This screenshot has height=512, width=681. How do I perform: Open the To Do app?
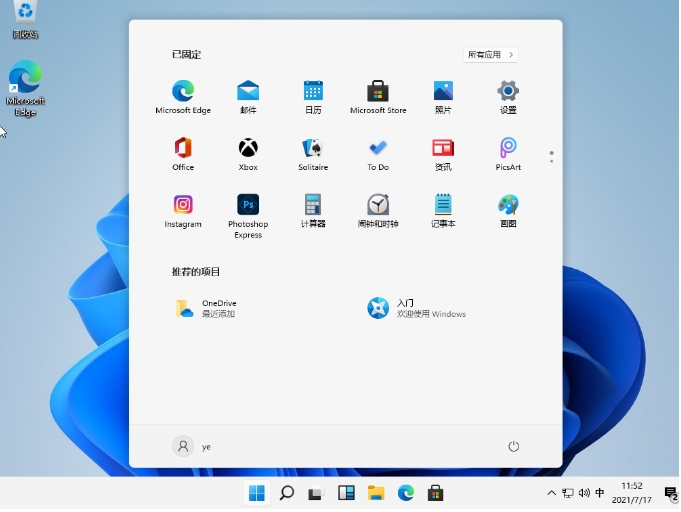click(378, 149)
